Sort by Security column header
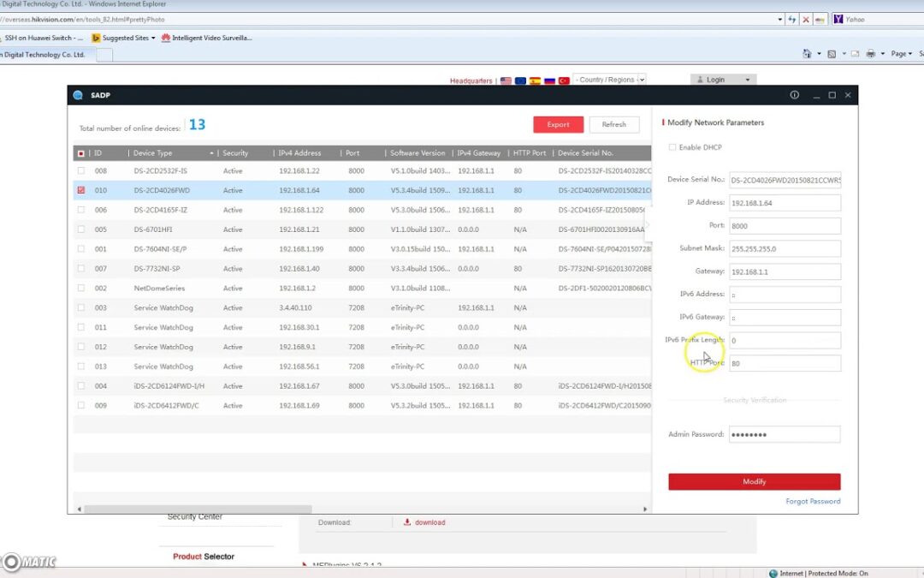Viewport: 924px width, 578px height. (236, 152)
